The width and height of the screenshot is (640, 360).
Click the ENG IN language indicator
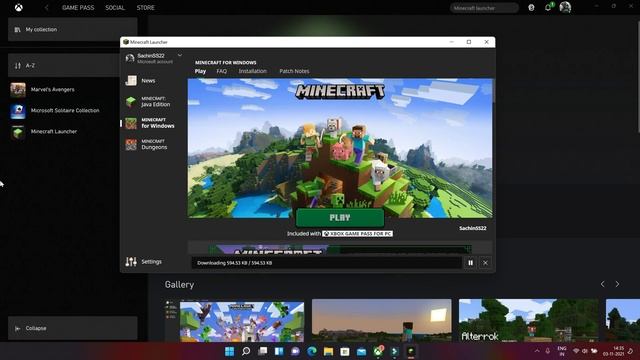562,351
